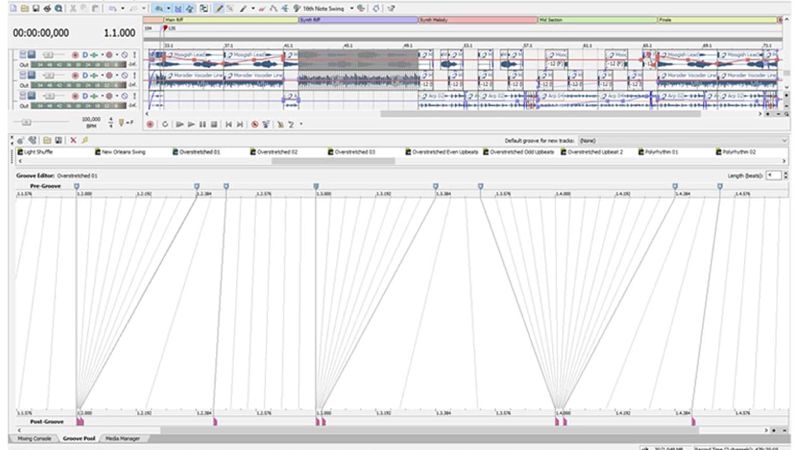Go to project end in transport

click(x=240, y=124)
